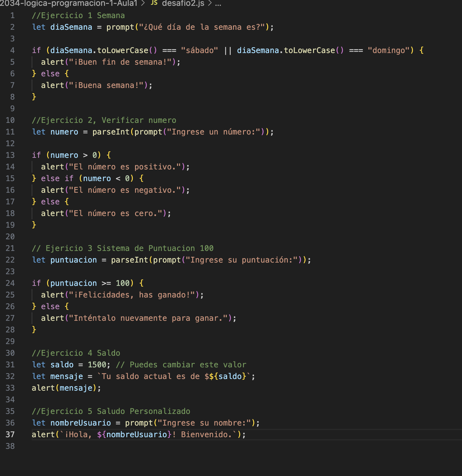Click the string "Ingrese su puntuación:"
This screenshot has width=462, height=476.
[x=241, y=260]
